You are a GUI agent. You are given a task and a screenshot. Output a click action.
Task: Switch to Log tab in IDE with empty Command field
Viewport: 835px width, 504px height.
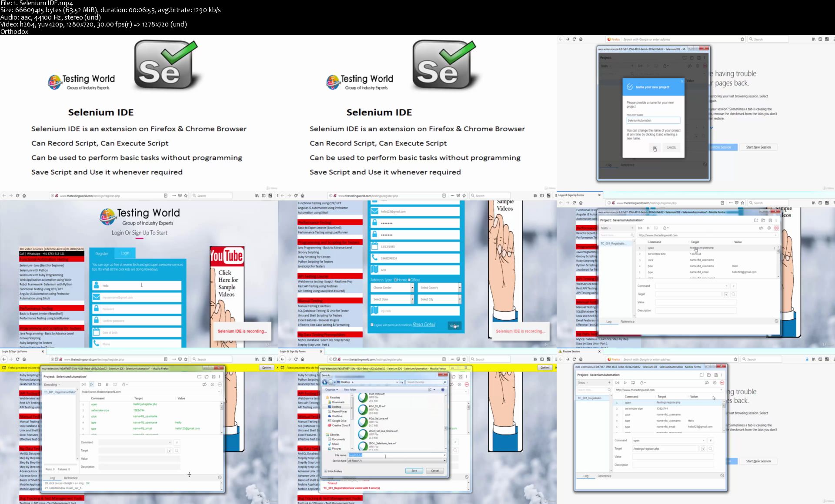tap(609, 322)
